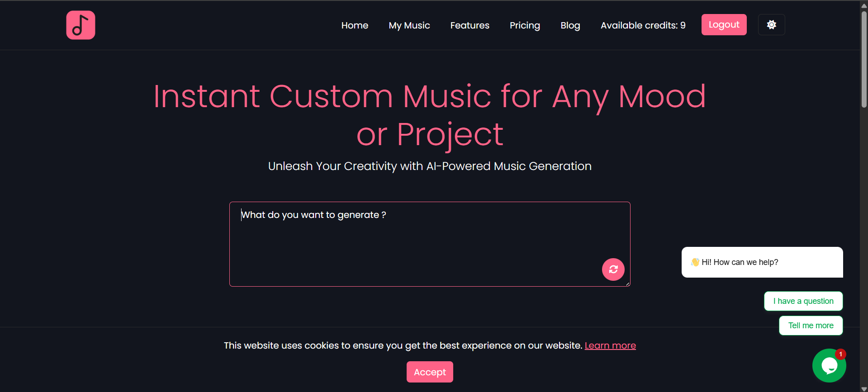Click the scrollbar down arrow
Image resolution: width=868 pixels, height=392 pixels.
click(x=863, y=387)
